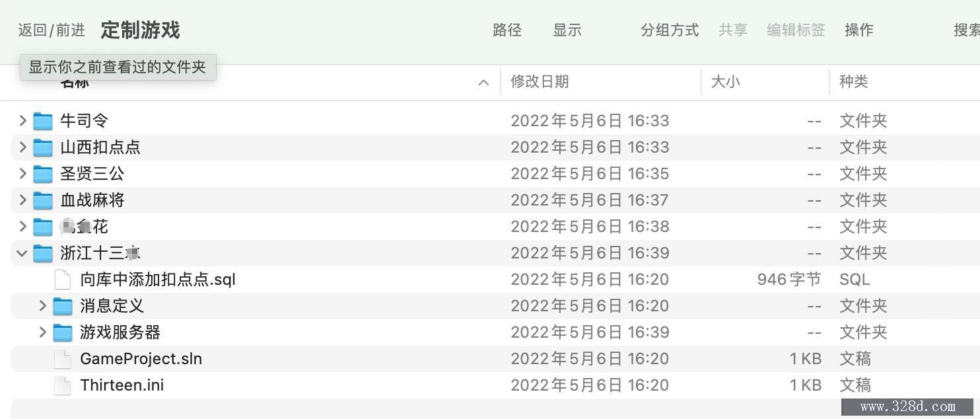Screen dimensions: 980x419
Task: Collapse the 浙江十三 folder disclosure arrow
Action: (22, 253)
